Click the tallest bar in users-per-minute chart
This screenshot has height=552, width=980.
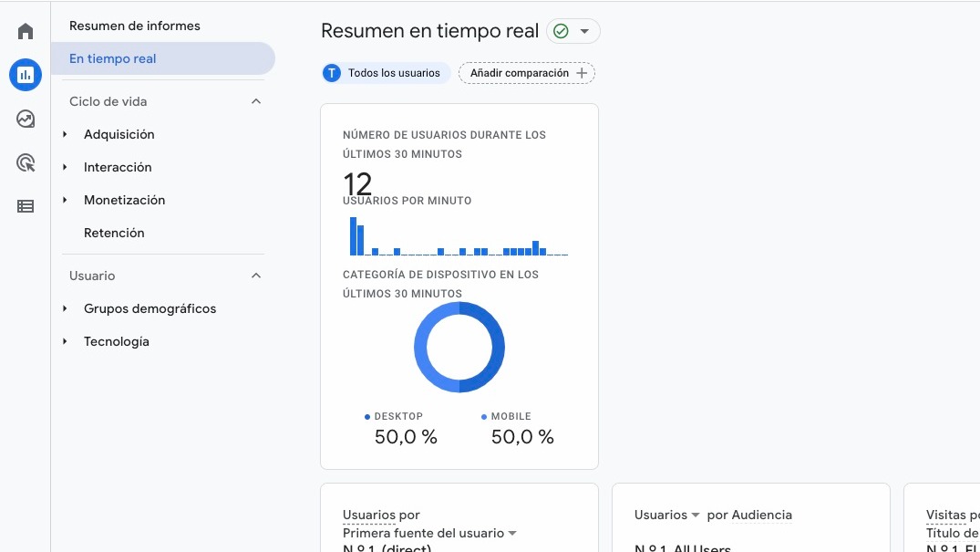coord(353,236)
